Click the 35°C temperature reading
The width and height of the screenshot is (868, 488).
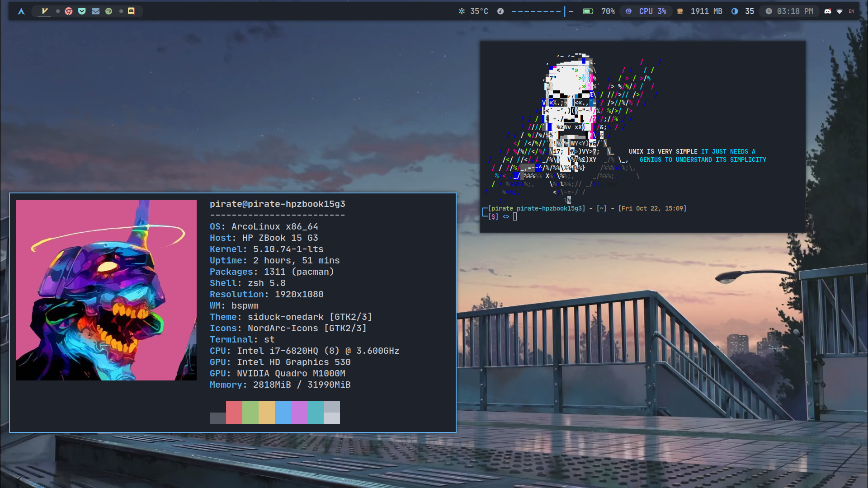tap(479, 11)
